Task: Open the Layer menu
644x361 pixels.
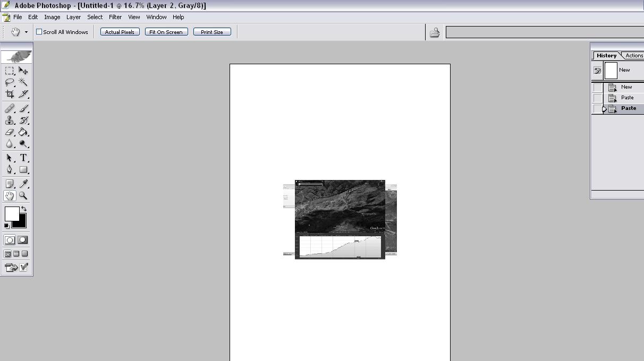Action: [x=73, y=17]
